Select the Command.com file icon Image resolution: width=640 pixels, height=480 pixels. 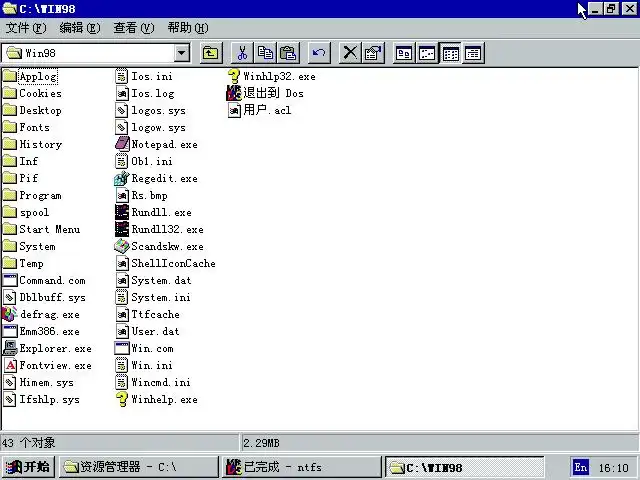tap(10, 280)
